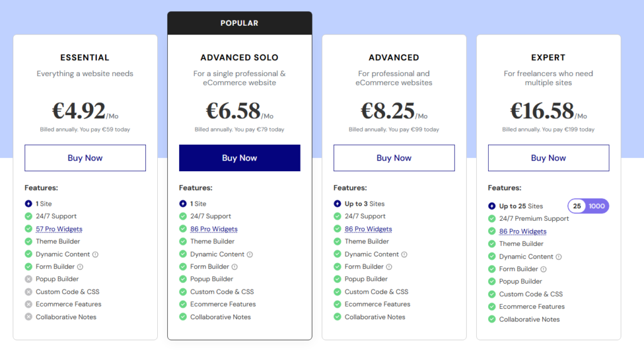
Task: Open Expert plan 86 Pro Widgets link
Action: tap(523, 232)
